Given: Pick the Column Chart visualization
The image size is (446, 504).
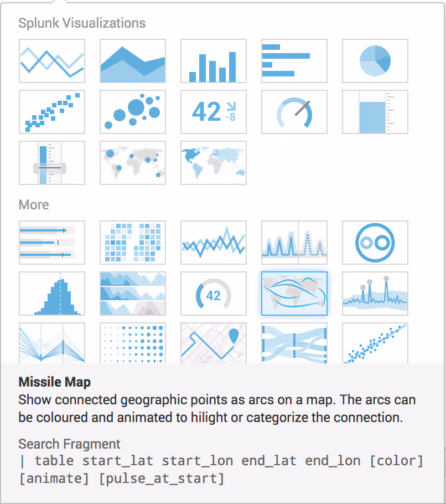Looking at the screenshot, I should pos(214,61).
